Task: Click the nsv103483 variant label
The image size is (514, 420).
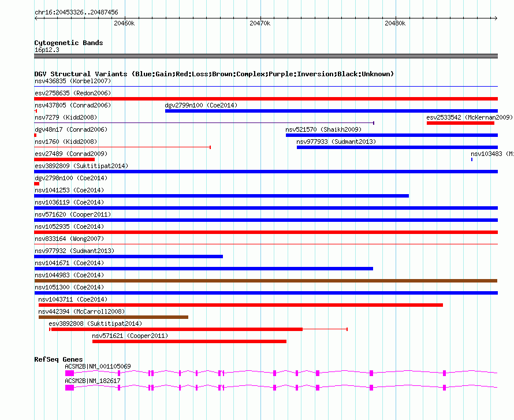Action: (x=492, y=154)
